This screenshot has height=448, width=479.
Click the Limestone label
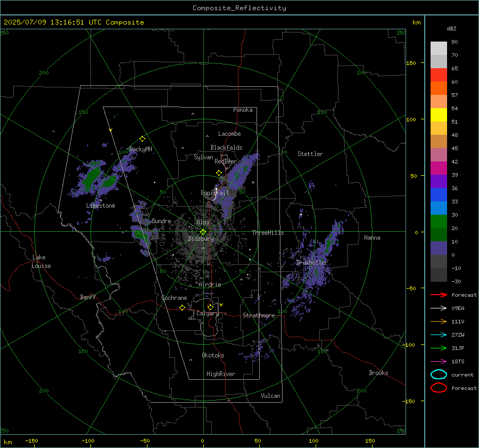pyautogui.click(x=101, y=206)
